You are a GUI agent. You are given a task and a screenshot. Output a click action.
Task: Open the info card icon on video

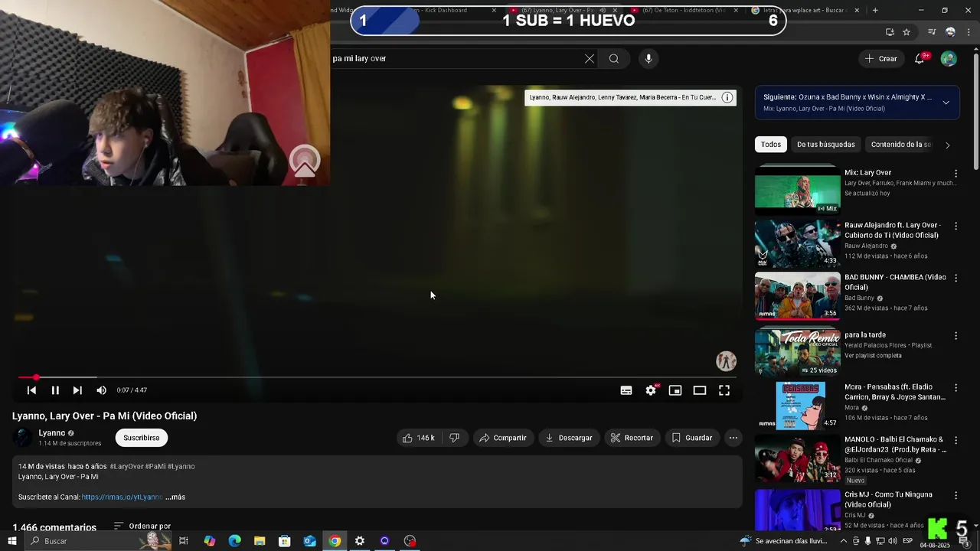727,97
